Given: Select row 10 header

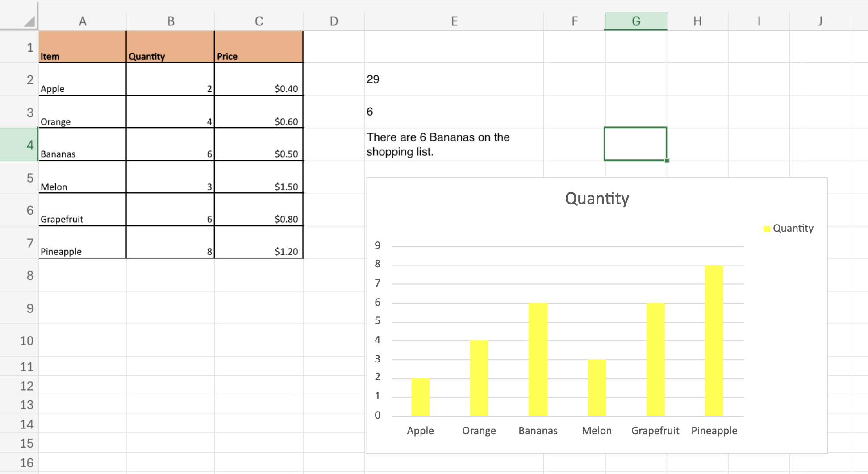Looking at the screenshot, I should (19, 341).
